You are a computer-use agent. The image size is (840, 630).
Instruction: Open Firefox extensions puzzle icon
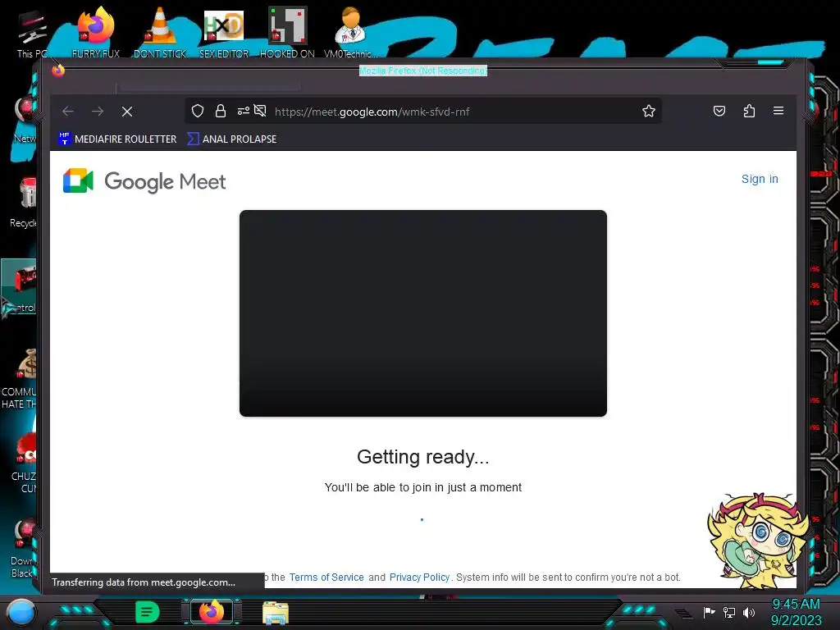point(749,111)
